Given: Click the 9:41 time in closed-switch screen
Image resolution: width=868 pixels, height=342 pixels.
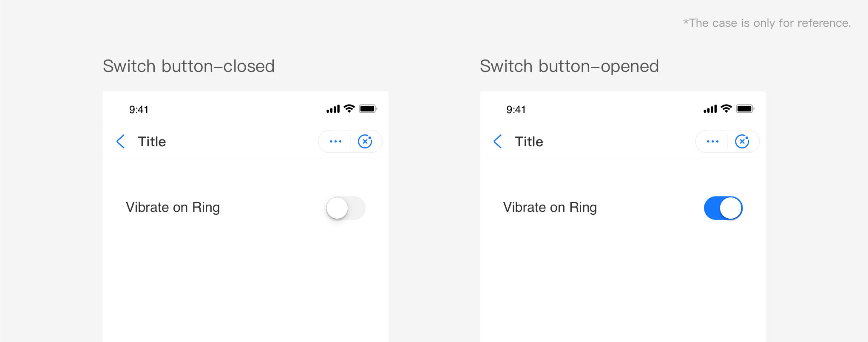Looking at the screenshot, I should click(139, 110).
